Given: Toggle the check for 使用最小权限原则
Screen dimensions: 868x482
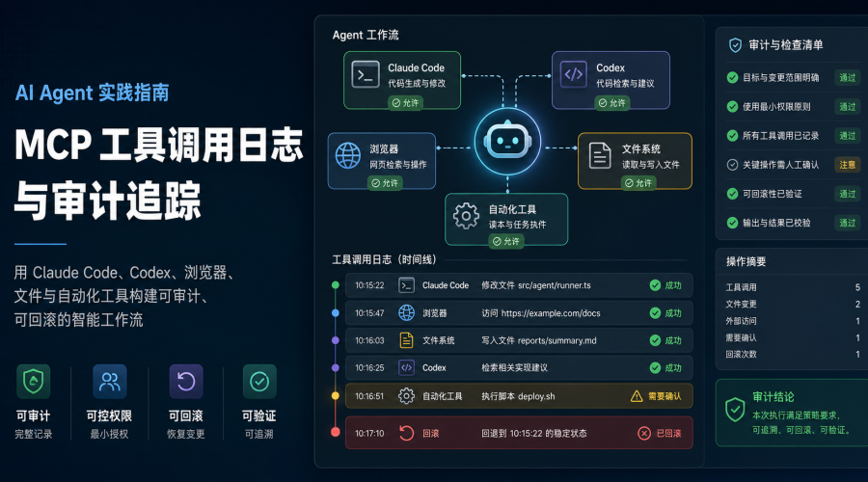Looking at the screenshot, I should click(732, 106).
